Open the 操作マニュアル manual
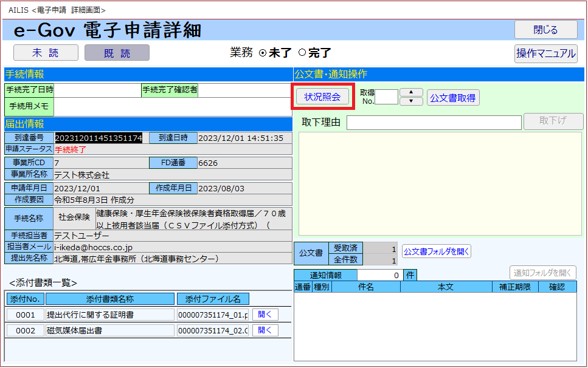This screenshot has width=588, height=368. pyautogui.click(x=545, y=53)
